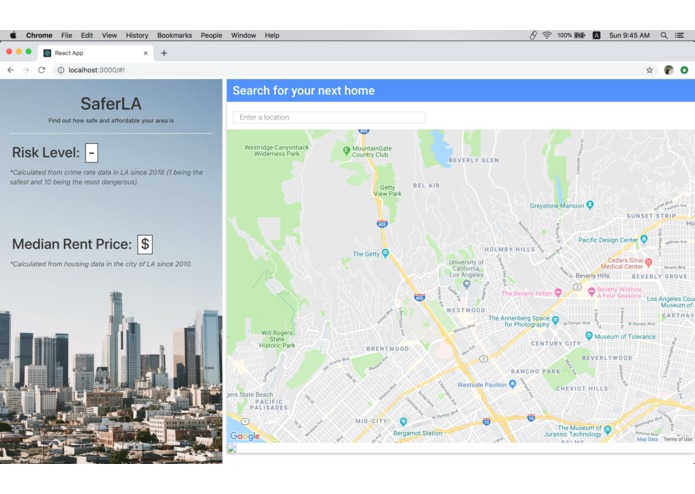Open the Edit menu
The height and width of the screenshot is (494, 695).
coord(87,35)
